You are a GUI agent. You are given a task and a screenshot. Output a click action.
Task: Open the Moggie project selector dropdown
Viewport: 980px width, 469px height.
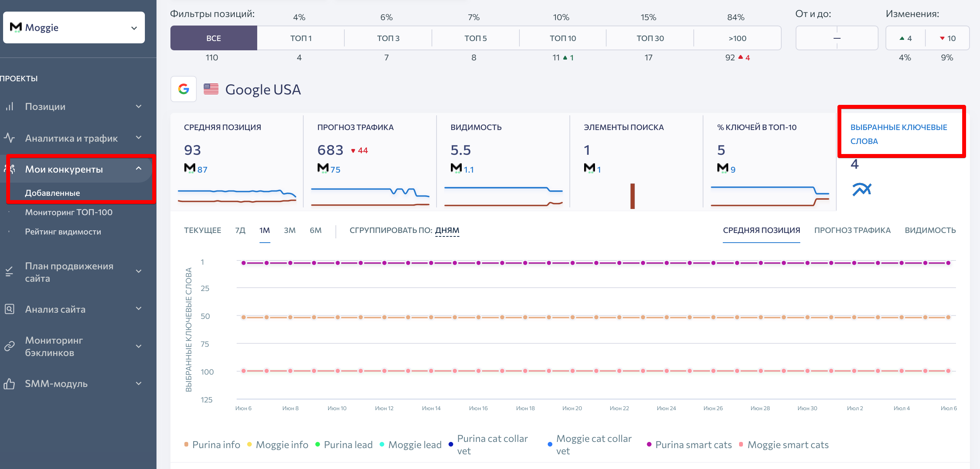coord(74,27)
